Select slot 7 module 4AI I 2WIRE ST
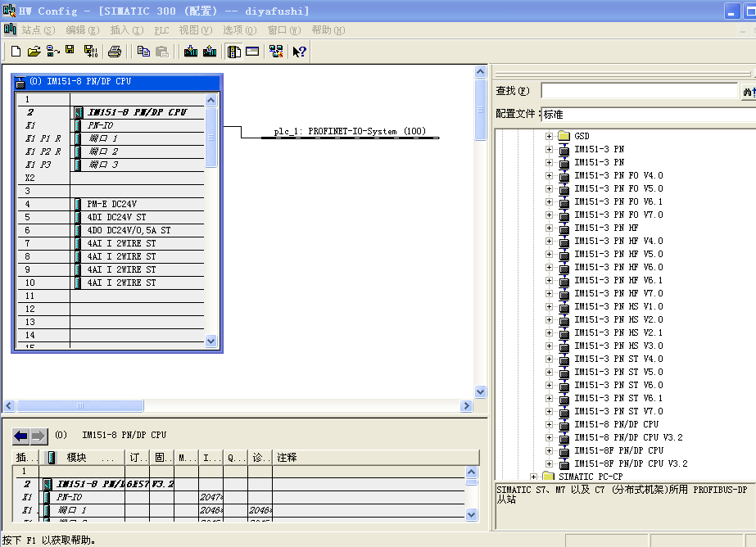Screen dimensions: 756x547 (121, 243)
